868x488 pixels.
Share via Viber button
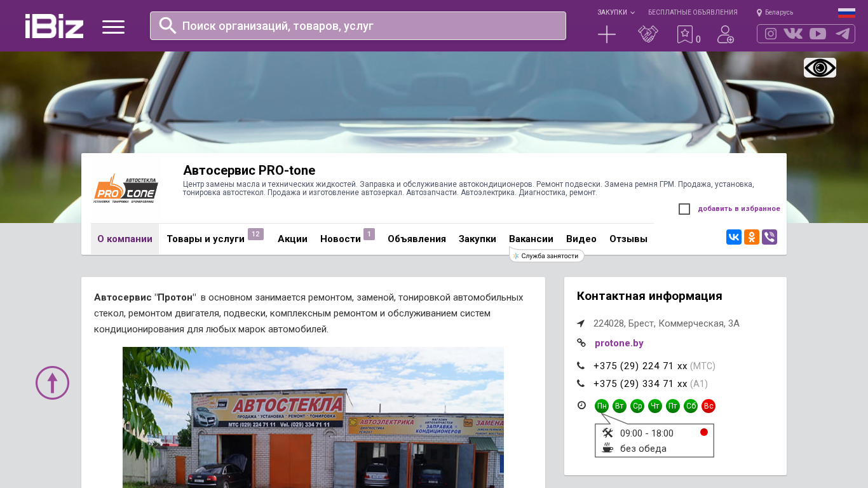point(770,237)
